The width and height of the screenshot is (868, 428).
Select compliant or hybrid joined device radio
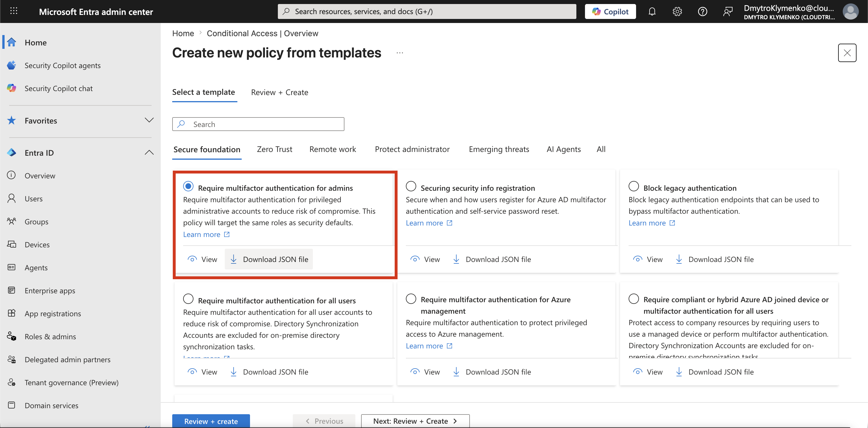633,299
